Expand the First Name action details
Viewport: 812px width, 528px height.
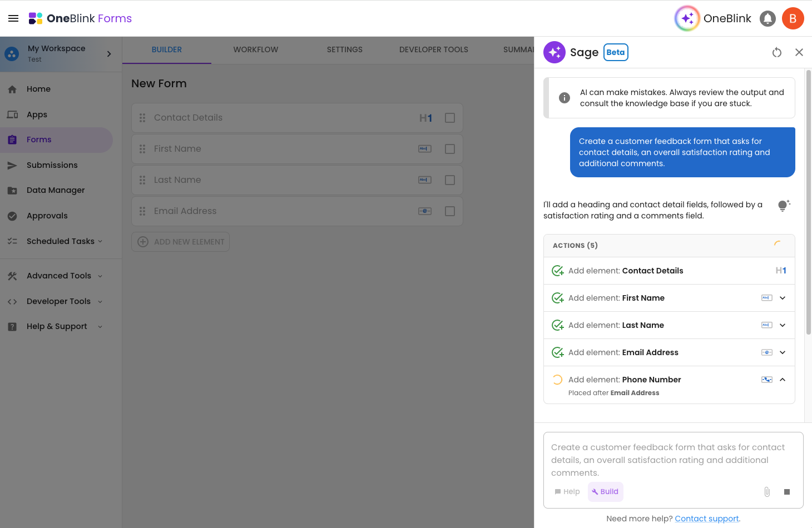(x=783, y=298)
